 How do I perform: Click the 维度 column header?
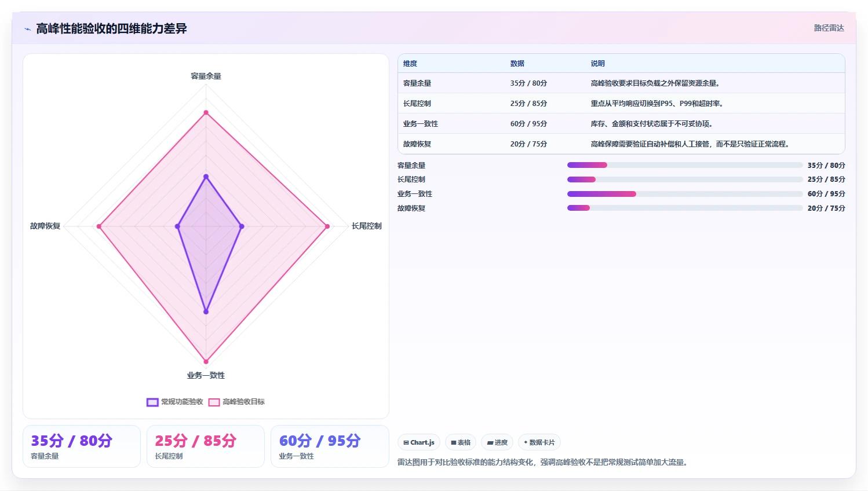coord(410,64)
